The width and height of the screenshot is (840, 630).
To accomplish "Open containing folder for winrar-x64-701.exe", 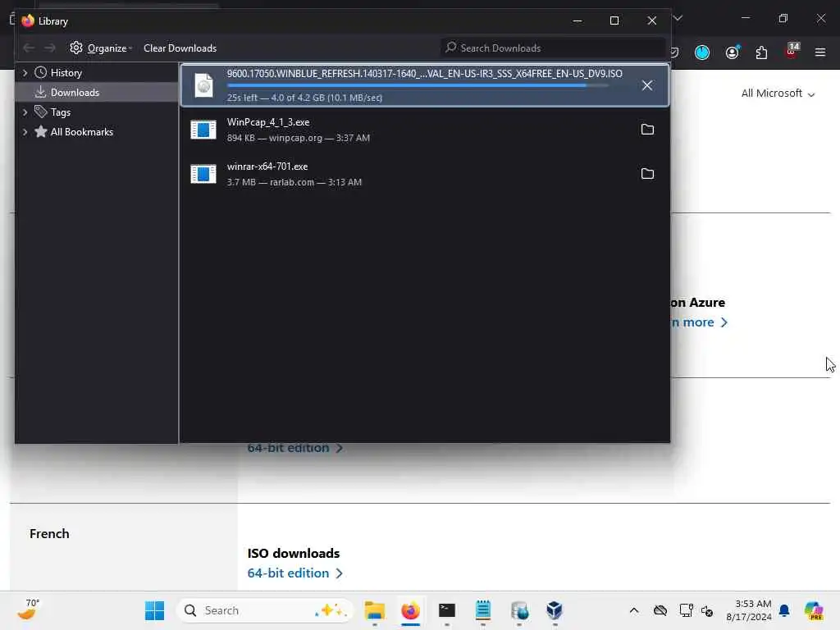I will (x=647, y=174).
